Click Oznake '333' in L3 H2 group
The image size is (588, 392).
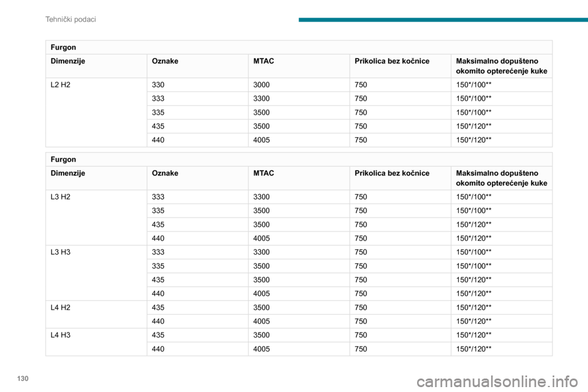pos(158,197)
